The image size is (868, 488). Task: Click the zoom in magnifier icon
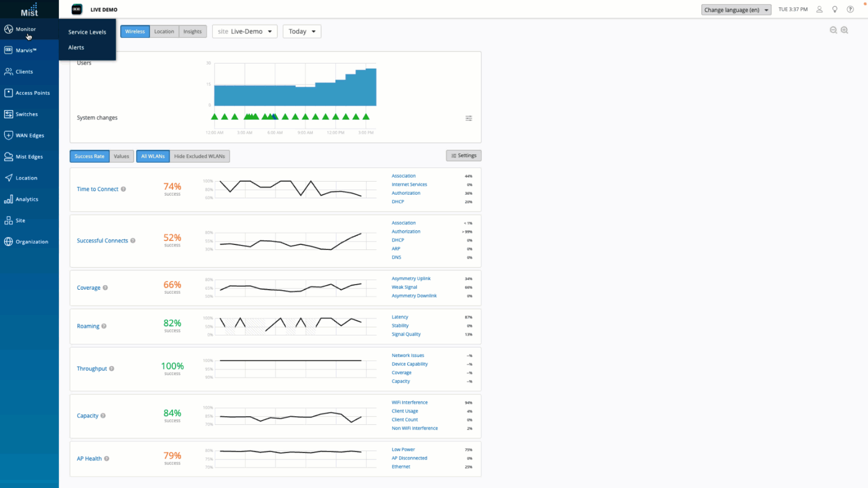coord(844,30)
